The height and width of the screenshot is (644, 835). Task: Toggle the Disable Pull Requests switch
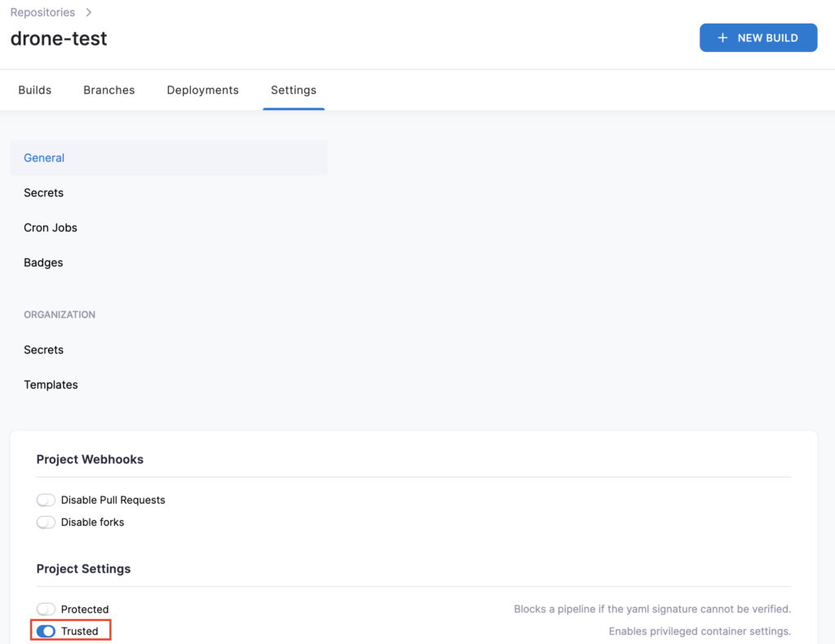(46, 500)
